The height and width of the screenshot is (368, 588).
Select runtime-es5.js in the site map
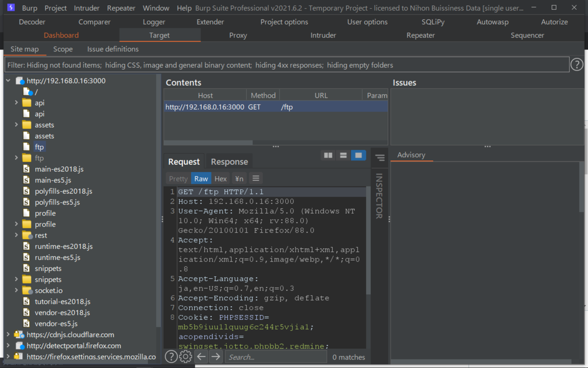pos(57,258)
